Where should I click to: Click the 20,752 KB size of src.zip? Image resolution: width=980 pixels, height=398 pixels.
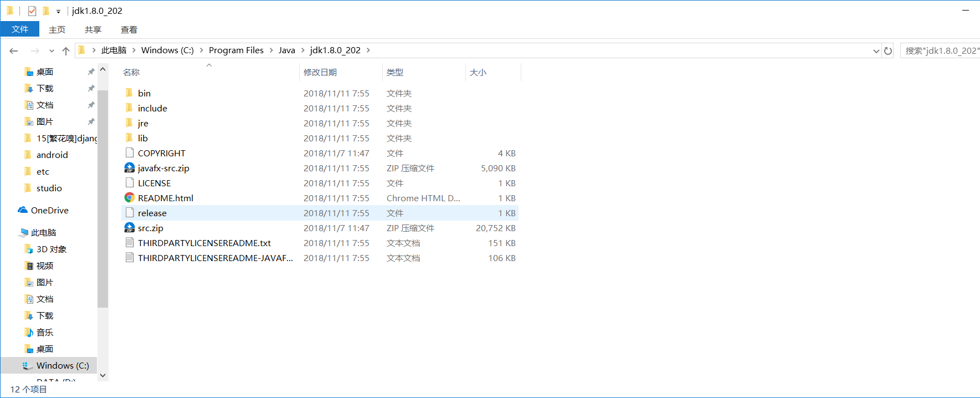pos(496,228)
